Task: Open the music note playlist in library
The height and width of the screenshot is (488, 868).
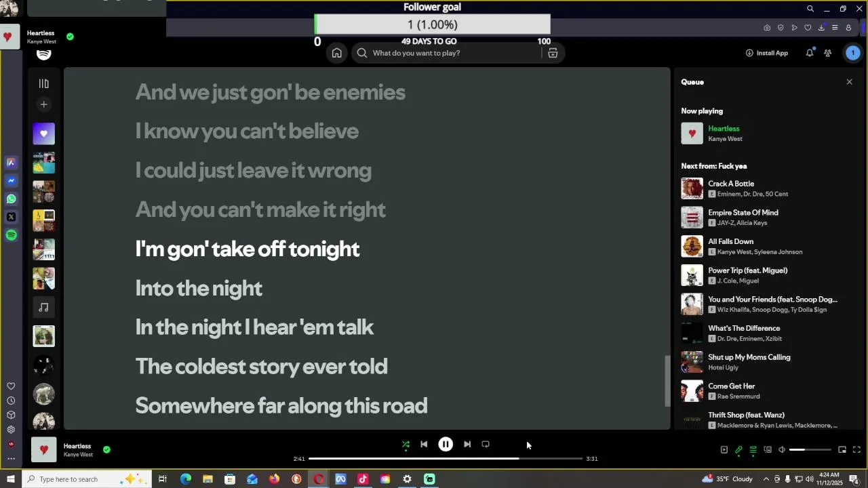Action: tap(44, 307)
